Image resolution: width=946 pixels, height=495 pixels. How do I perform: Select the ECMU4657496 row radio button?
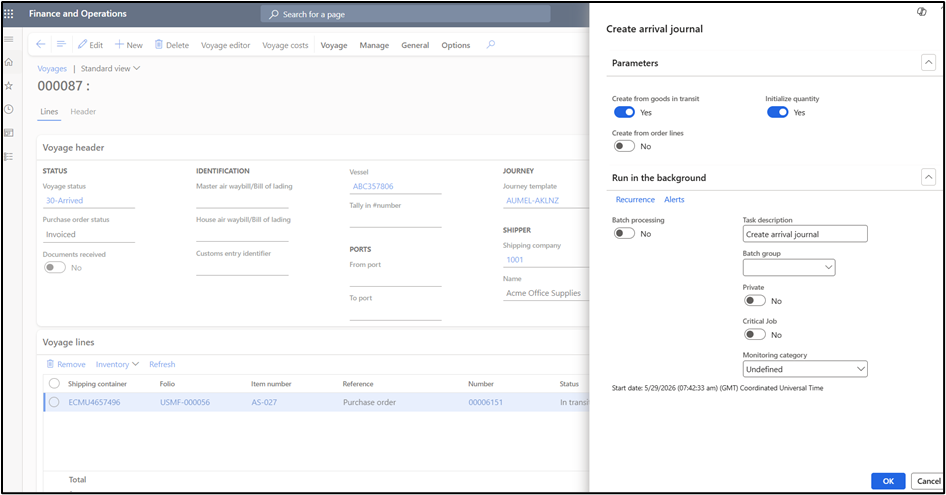click(x=54, y=402)
